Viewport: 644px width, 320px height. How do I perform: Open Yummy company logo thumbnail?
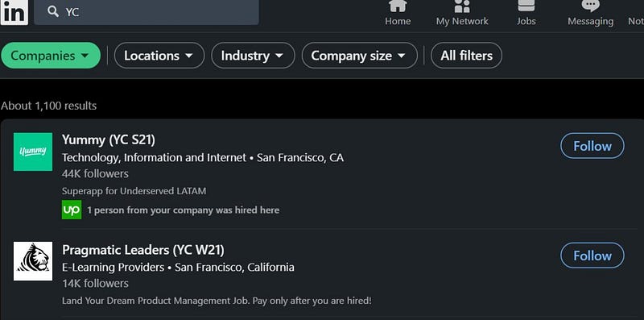point(33,152)
